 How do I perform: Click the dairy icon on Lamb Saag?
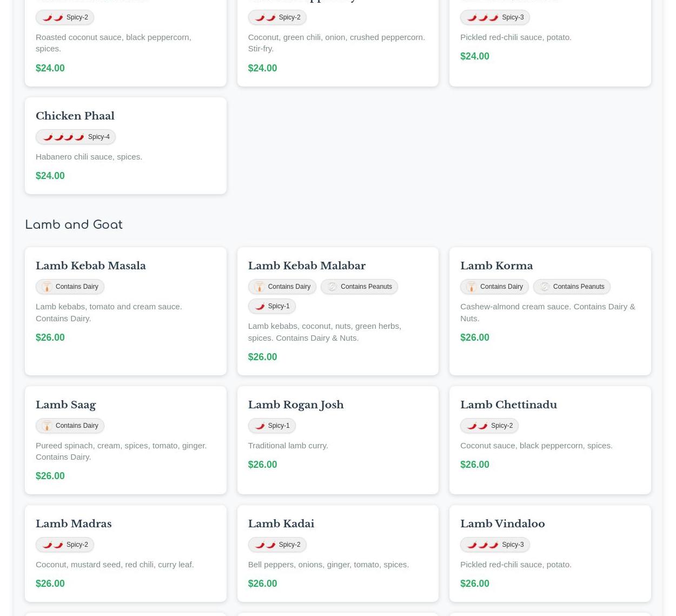coord(47,426)
